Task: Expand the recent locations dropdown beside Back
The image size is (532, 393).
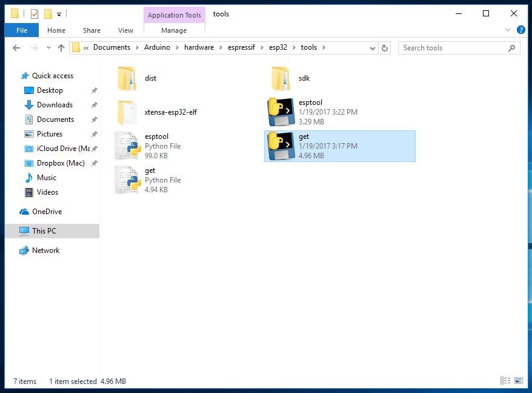Action: 48,47
